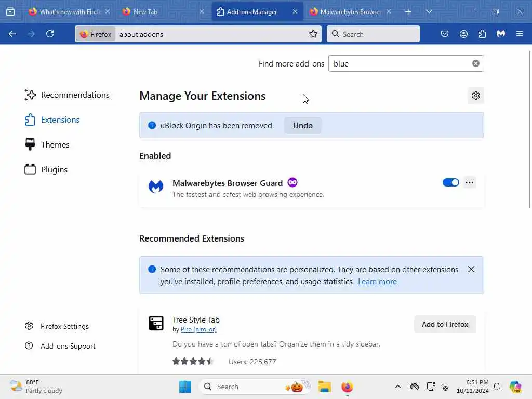This screenshot has width=532, height=399.
Task: Open the Copilot icon in the taskbar
Action: (x=515, y=387)
